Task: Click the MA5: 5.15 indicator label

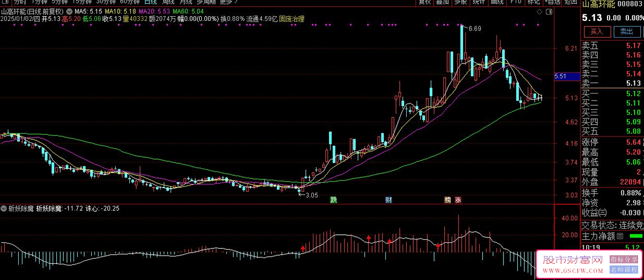Action: pos(88,11)
